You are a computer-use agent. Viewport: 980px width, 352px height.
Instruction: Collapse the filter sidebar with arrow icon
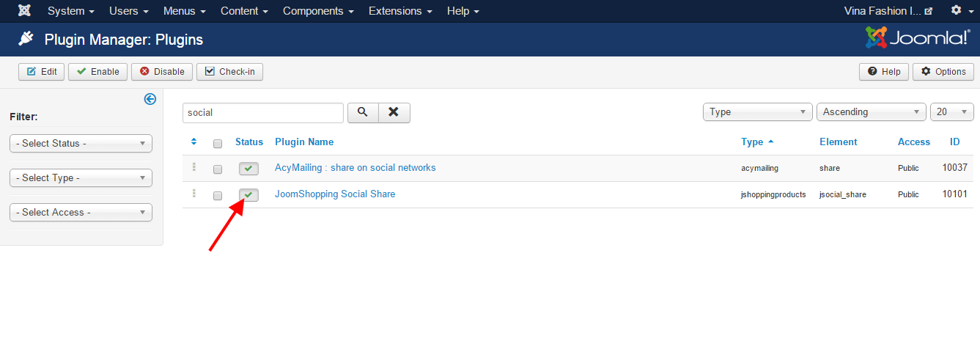point(150,99)
